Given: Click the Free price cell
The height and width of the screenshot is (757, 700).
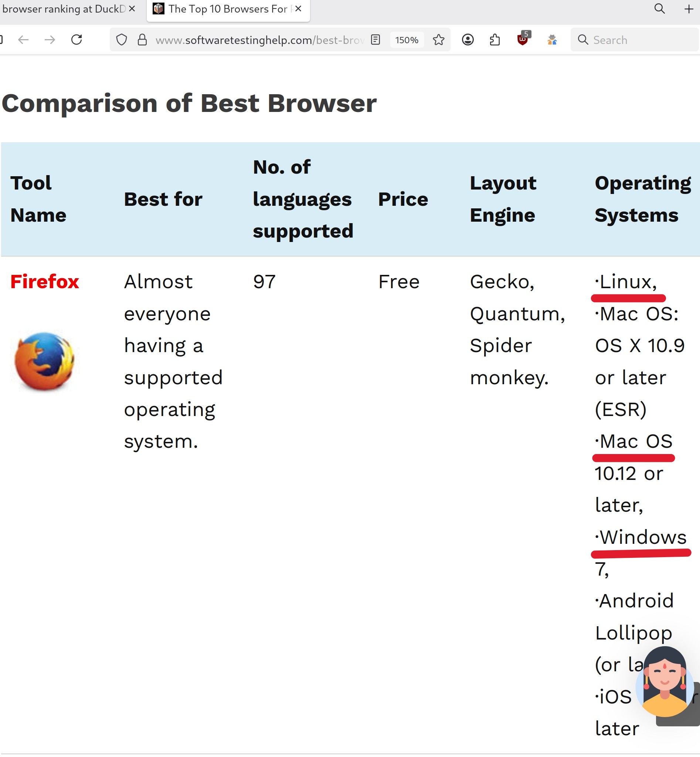Looking at the screenshot, I should (x=399, y=282).
